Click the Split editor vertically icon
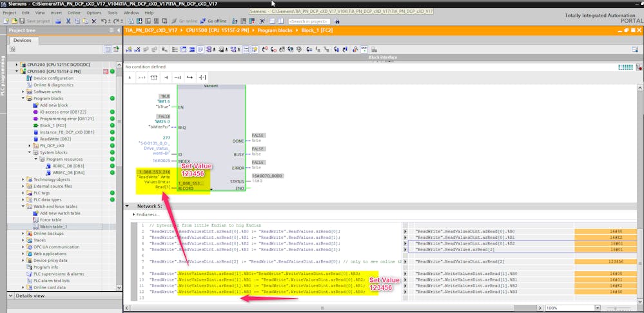Screen dimensions: 644x313 pos(280,21)
